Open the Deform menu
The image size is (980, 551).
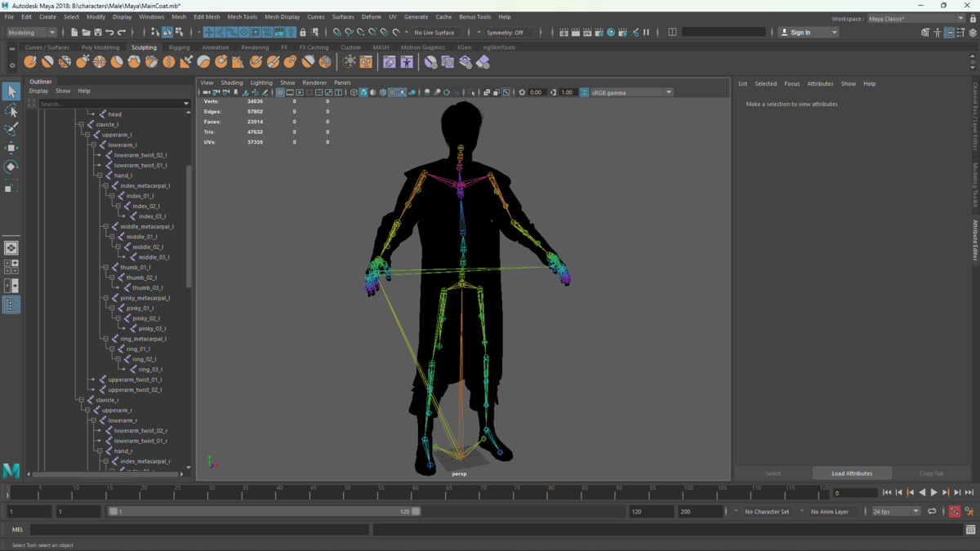click(371, 16)
